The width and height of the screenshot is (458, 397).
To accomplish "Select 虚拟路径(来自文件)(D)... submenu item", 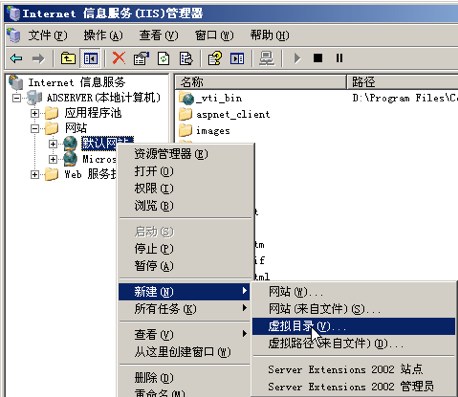I will coord(354,343).
